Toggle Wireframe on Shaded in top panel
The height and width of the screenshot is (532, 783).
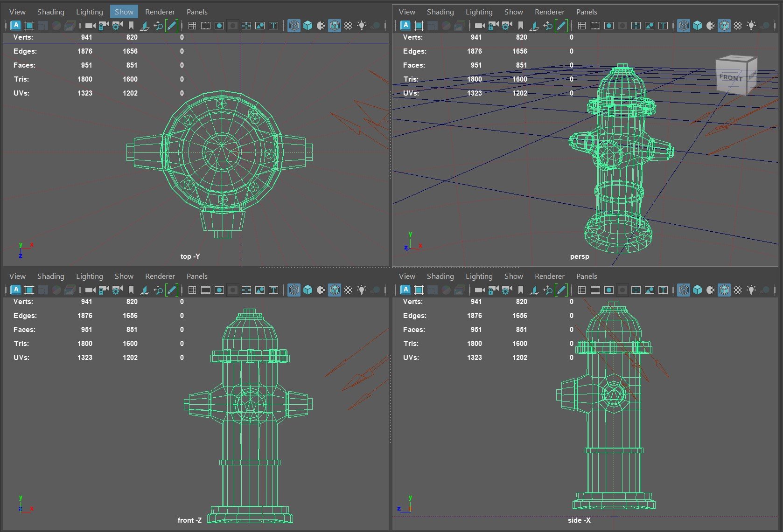[x=335, y=26]
